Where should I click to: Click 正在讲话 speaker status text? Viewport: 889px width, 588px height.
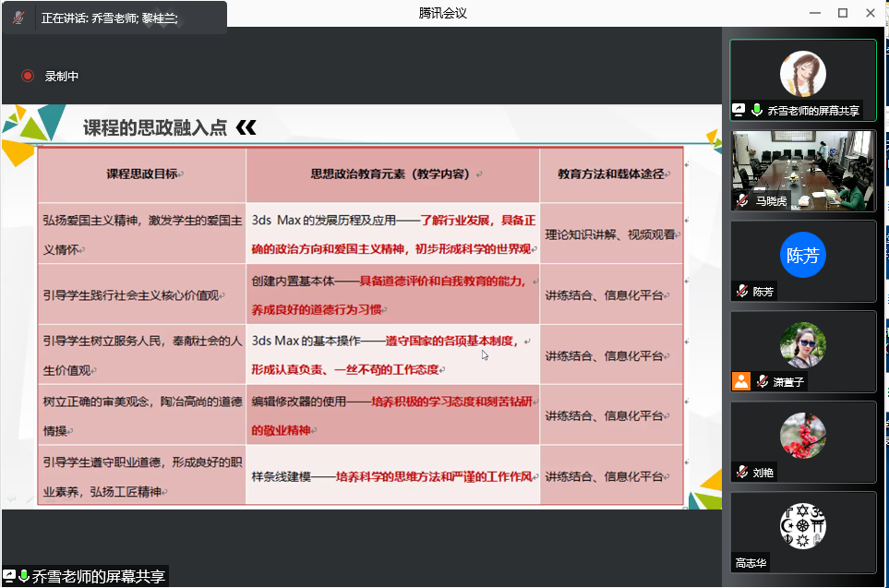(110, 18)
